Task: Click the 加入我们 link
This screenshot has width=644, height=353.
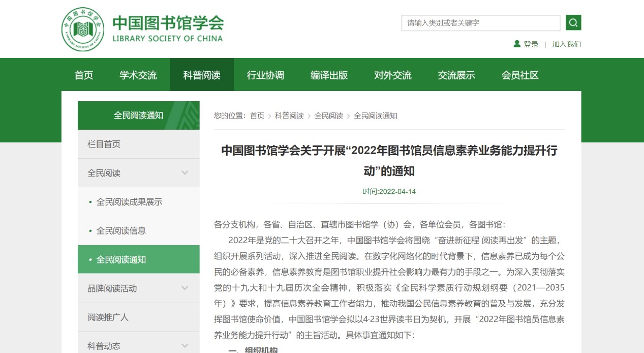Action: (566, 44)
